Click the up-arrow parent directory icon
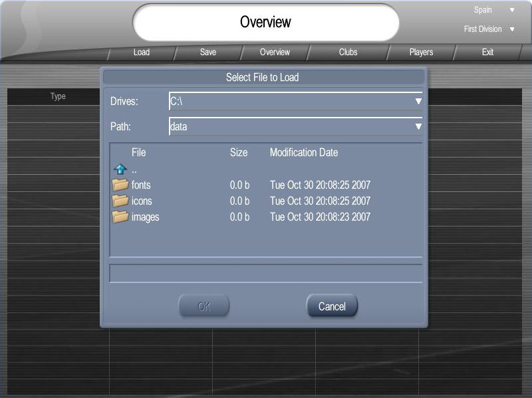The image size is (532, 398). coord(120,169)
